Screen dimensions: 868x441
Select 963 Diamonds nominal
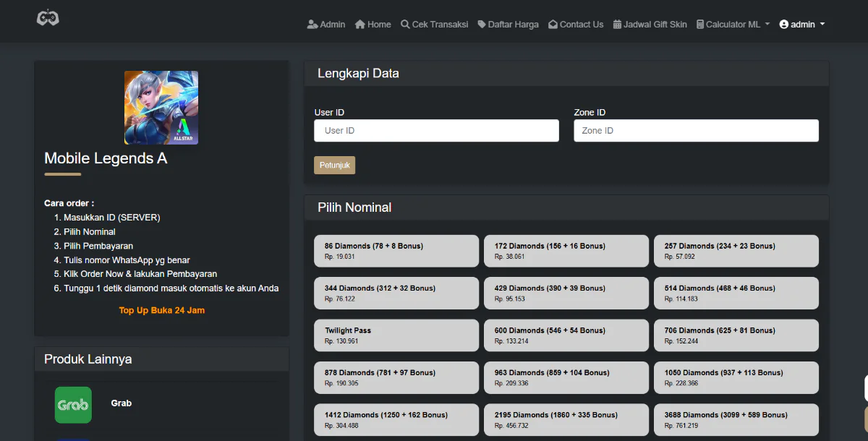pyautogui.click(x=566, y=377)
